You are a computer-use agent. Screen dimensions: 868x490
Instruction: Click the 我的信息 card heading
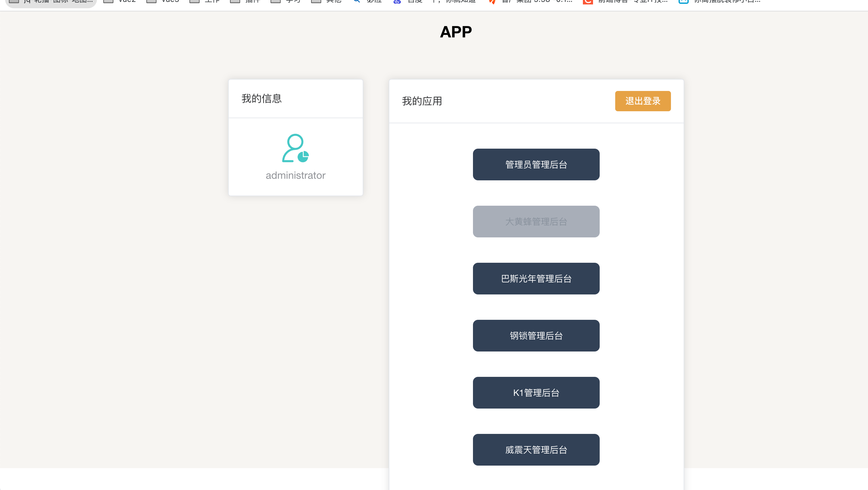261,99
